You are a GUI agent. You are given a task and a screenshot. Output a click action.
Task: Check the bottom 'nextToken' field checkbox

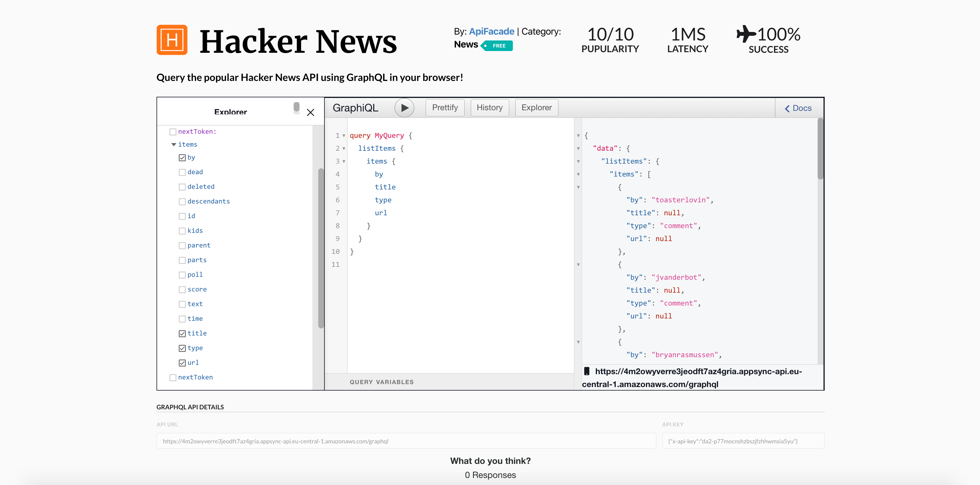(173, 378)
